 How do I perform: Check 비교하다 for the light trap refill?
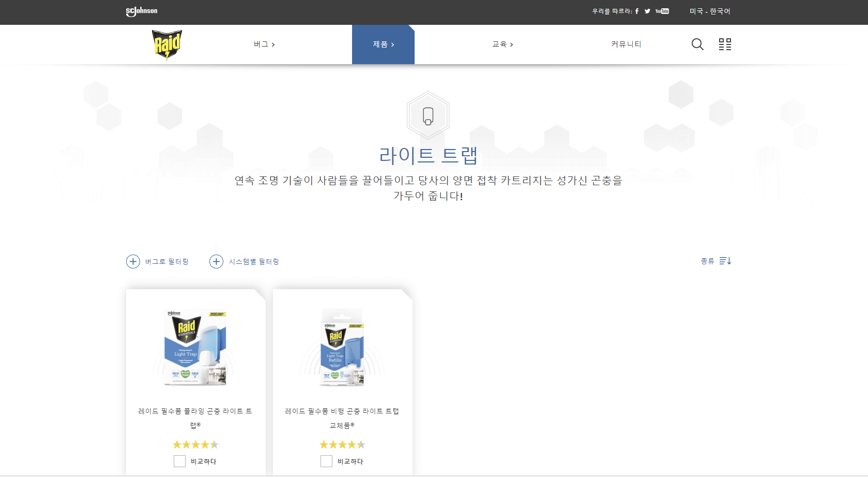326,461
